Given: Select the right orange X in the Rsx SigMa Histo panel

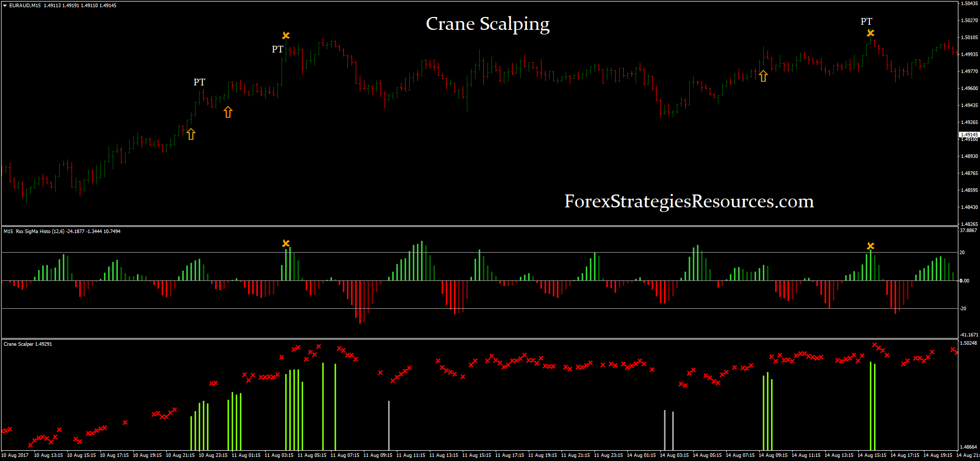Looking at the screenshot, I should 870,246.
